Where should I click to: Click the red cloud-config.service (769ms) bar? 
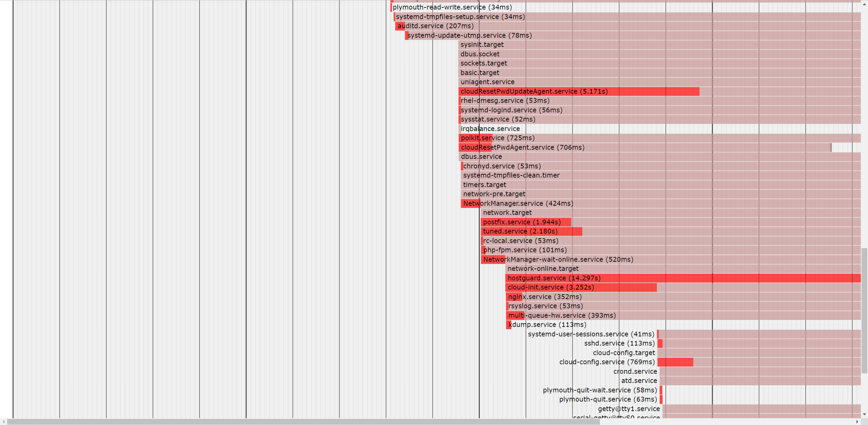point(675,362)
